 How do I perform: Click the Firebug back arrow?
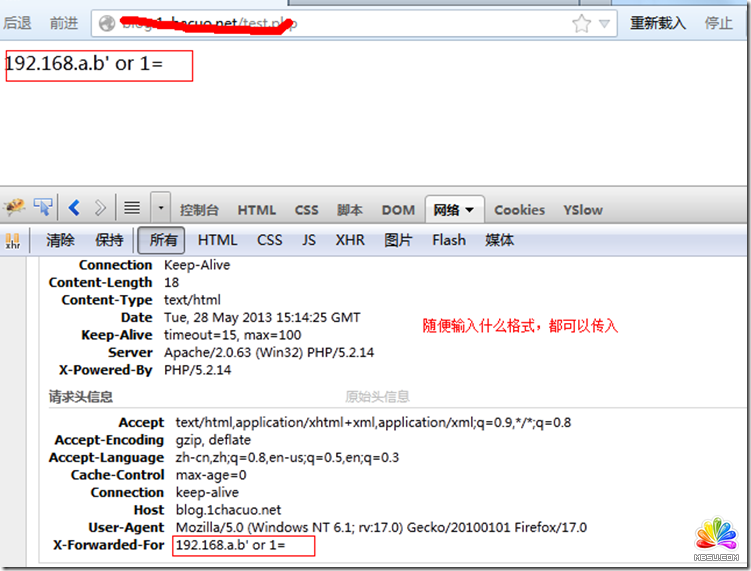[x=74, y=208]
